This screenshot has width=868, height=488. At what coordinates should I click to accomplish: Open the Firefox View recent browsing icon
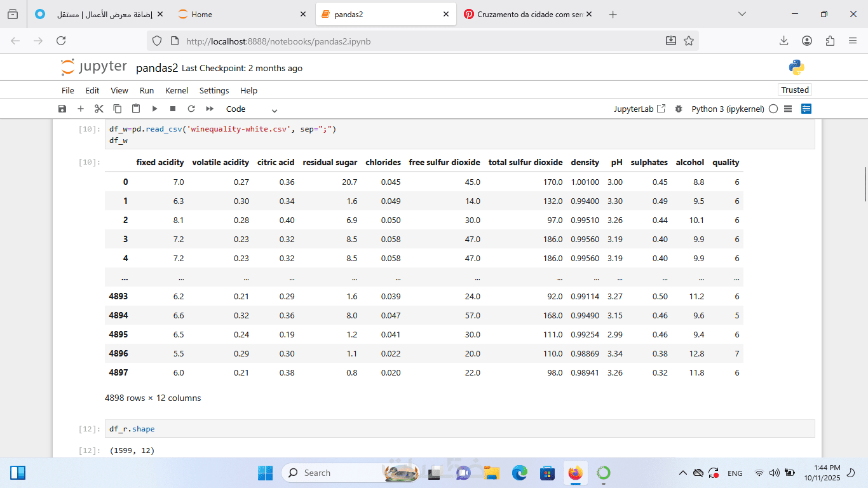(x=13, y=14)
